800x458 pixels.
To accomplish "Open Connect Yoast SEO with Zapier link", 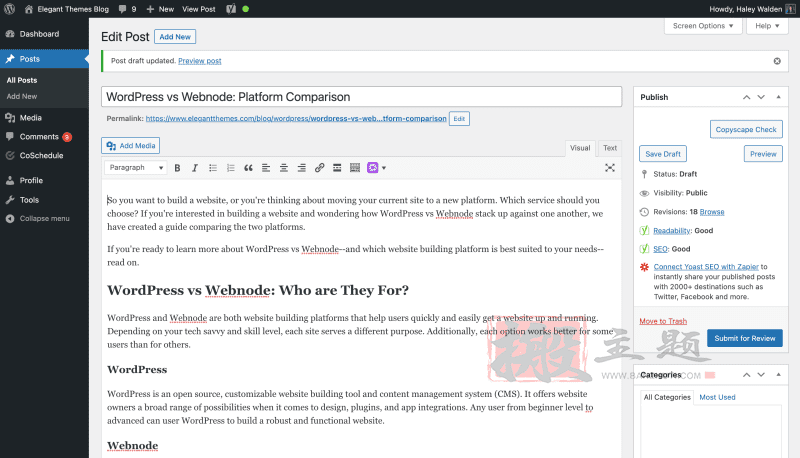I will click(706, 267).
